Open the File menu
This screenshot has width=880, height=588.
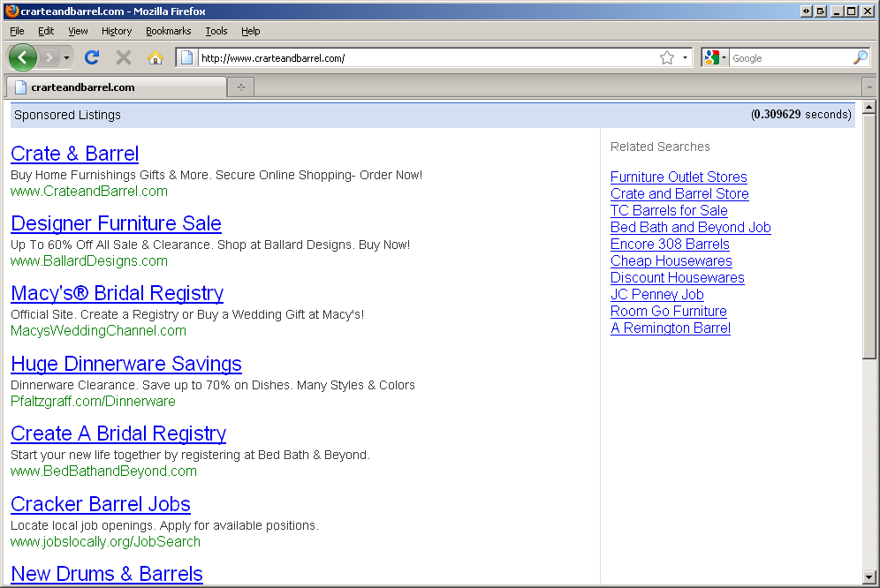click(17, 31)
